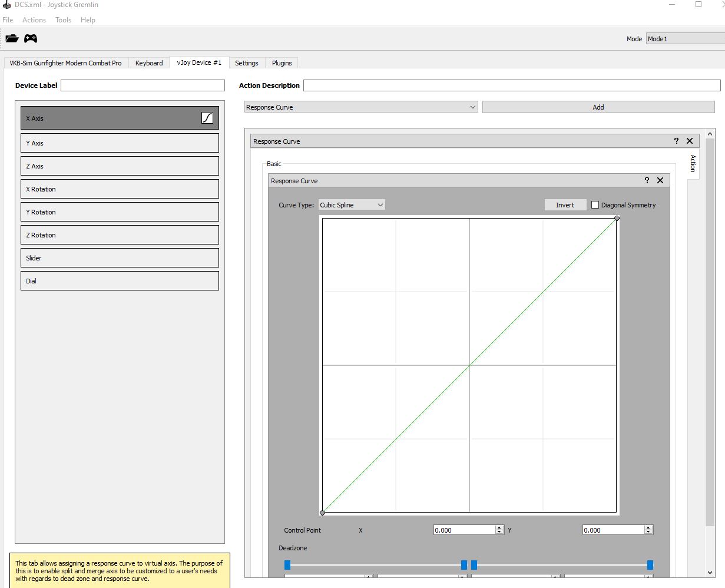Click the left deadzone slider handle
The image size is (725, 588).
287,565
